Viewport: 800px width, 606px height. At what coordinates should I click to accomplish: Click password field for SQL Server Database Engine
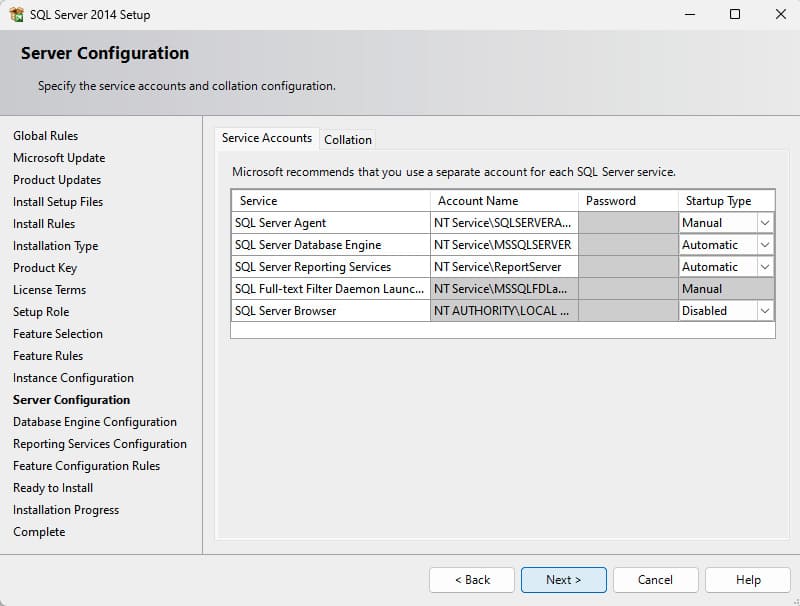[x=628, y=245]
